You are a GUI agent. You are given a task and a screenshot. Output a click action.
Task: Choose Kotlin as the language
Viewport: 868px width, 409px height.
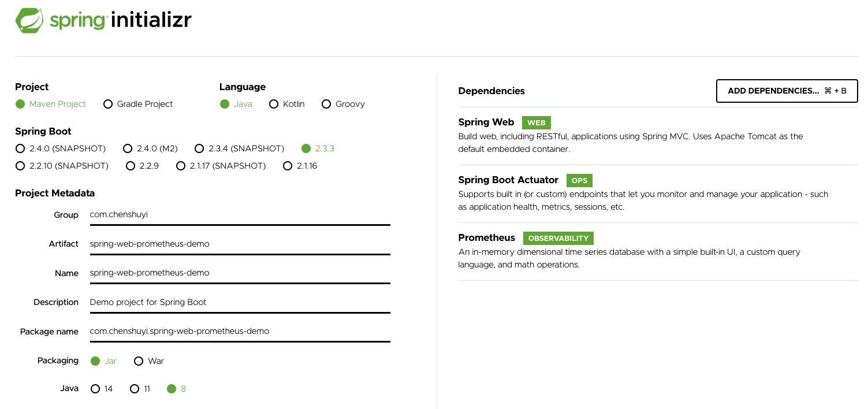pos(287,104)
